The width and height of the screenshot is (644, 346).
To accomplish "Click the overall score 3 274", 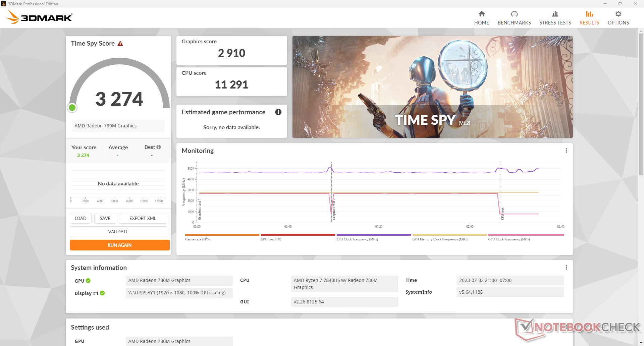I will pos(119,99).
